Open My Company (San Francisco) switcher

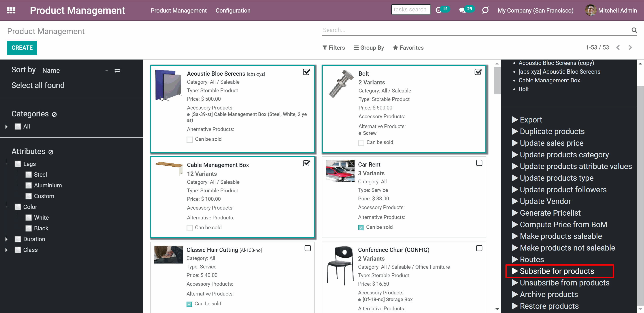click(x=536, y=10)
